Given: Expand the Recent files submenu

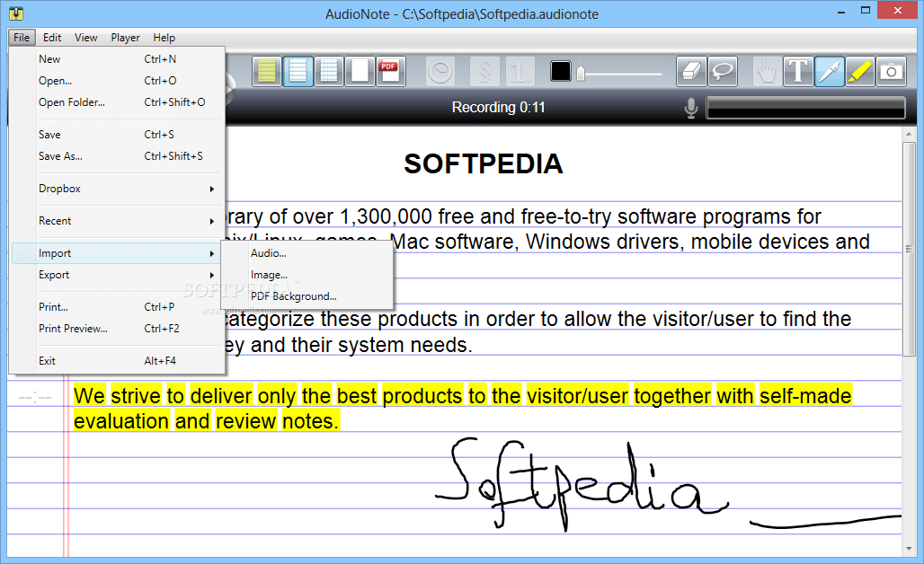Looking at the screenshot, I should click(117, 221).
